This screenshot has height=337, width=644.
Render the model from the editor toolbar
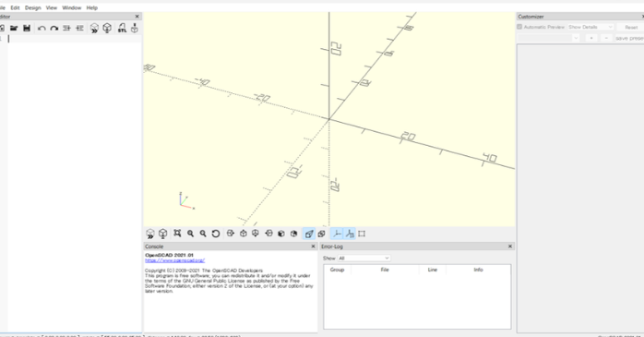(107, 28)
